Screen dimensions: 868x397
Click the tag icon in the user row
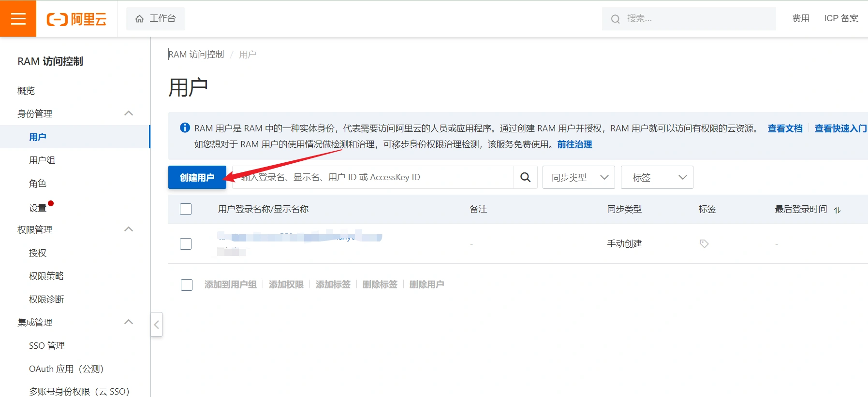(x=704, y=244)
